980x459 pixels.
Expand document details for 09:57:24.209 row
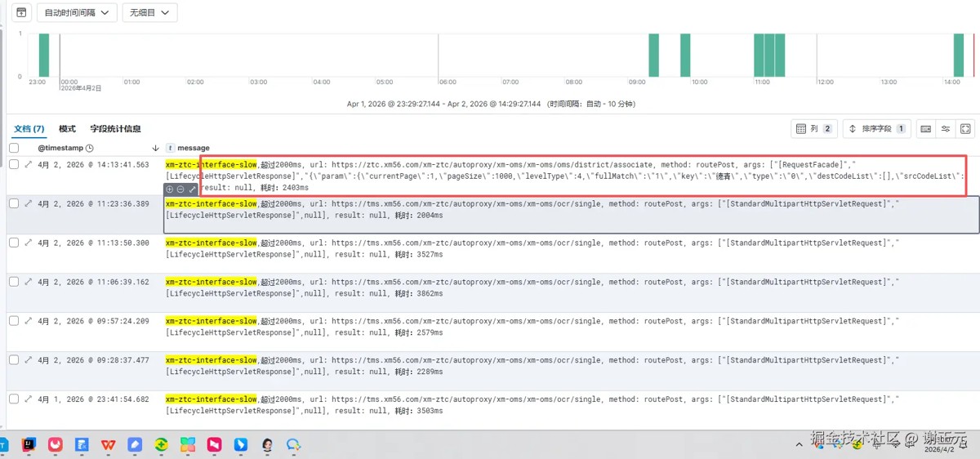coord(28,321)
